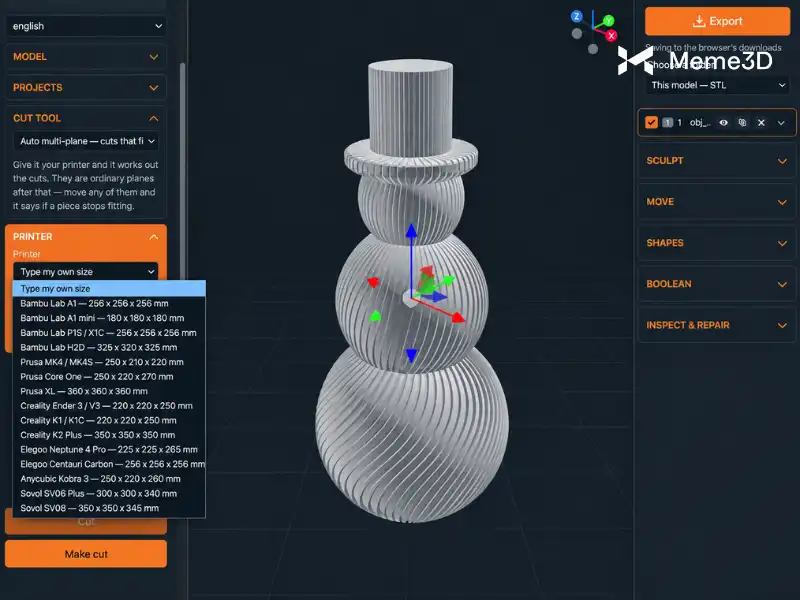Select Creality K2 Plus option
800x600 pixels.
click(109, 435)
